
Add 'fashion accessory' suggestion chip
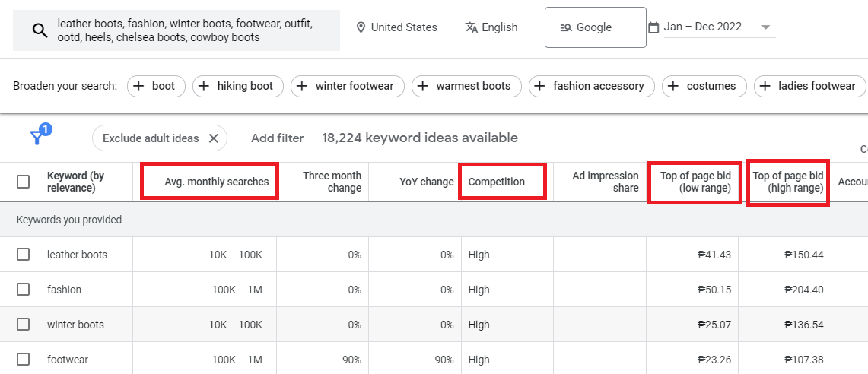click(592, 86)
